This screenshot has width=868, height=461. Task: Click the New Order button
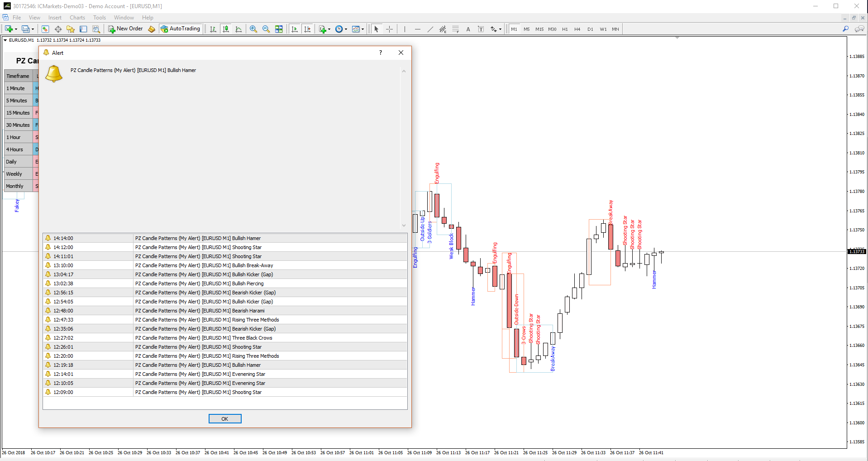(125, 29)
